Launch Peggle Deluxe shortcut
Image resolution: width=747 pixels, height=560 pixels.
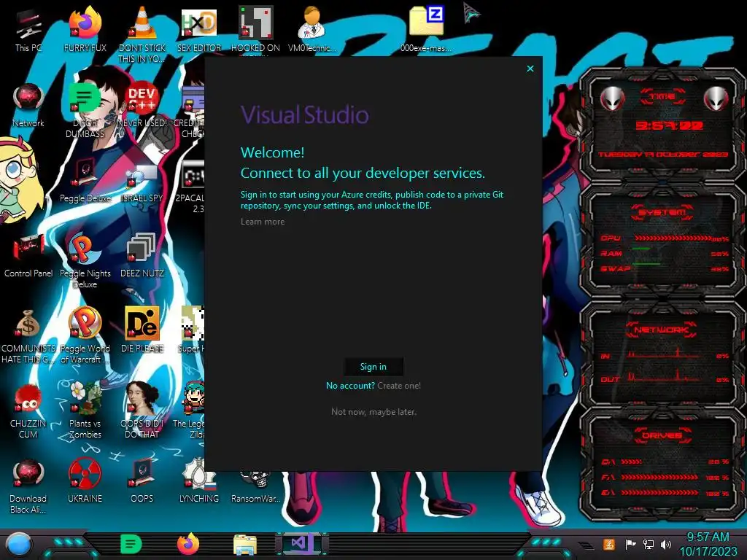click(85, 180)
